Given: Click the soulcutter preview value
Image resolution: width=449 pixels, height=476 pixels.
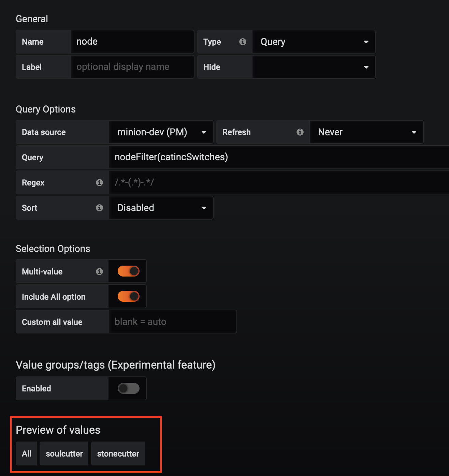Looking at the screenshot, I should pos(64,453).
